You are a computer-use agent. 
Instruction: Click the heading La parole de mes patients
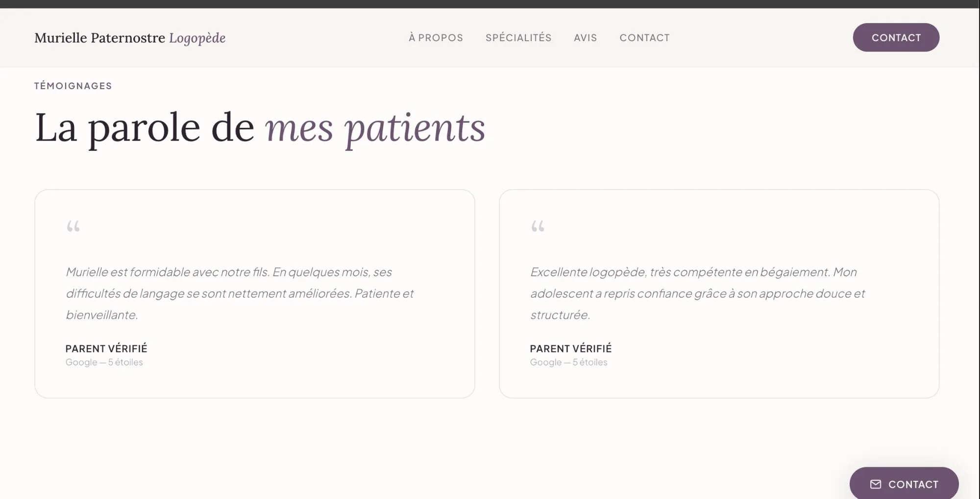260,127
